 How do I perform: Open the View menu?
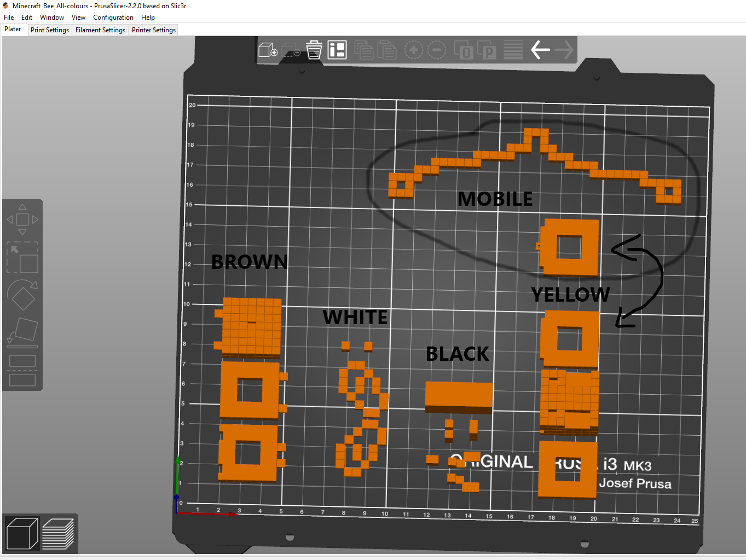78,18
